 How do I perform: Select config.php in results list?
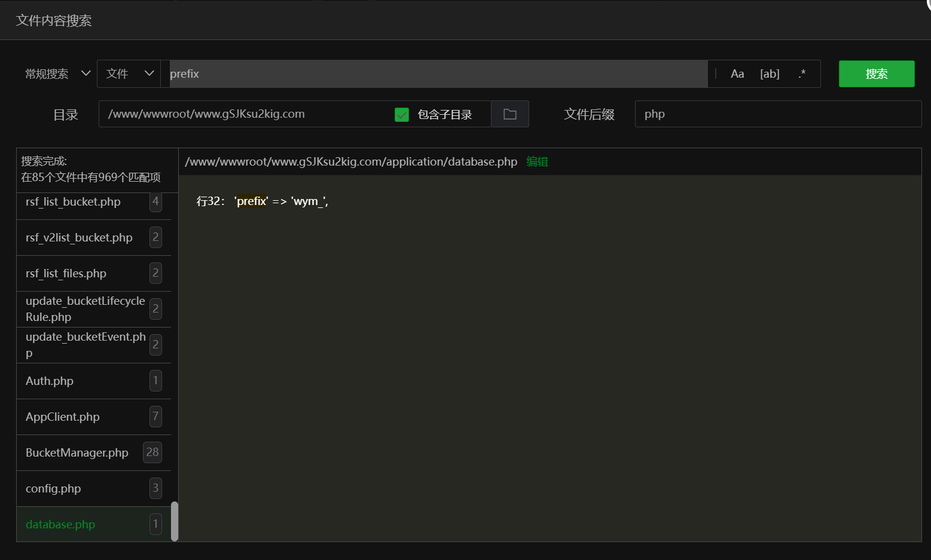(x=53, y=489)
